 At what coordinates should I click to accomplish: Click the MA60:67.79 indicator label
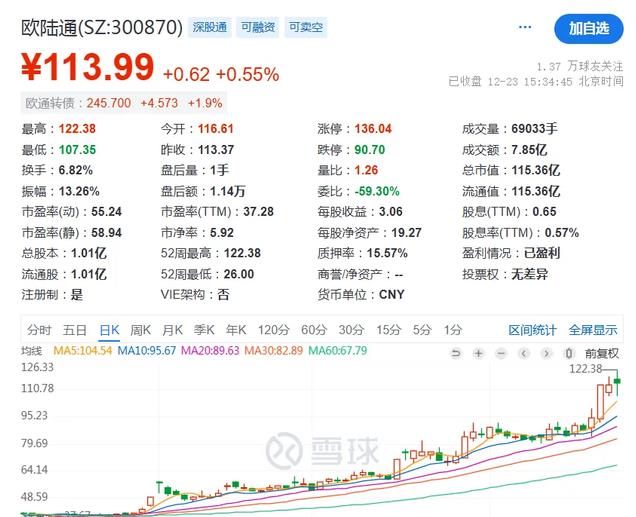click(x=337, y=350)
